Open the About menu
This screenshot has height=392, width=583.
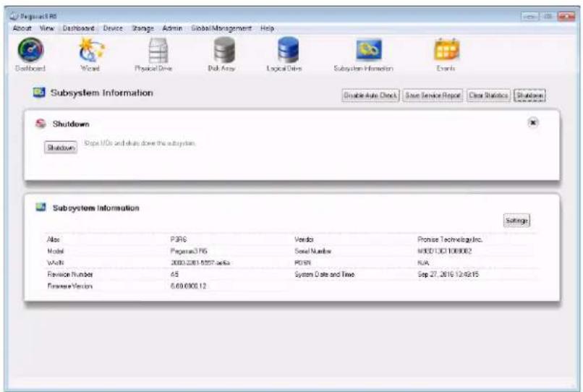pos(22,28)
